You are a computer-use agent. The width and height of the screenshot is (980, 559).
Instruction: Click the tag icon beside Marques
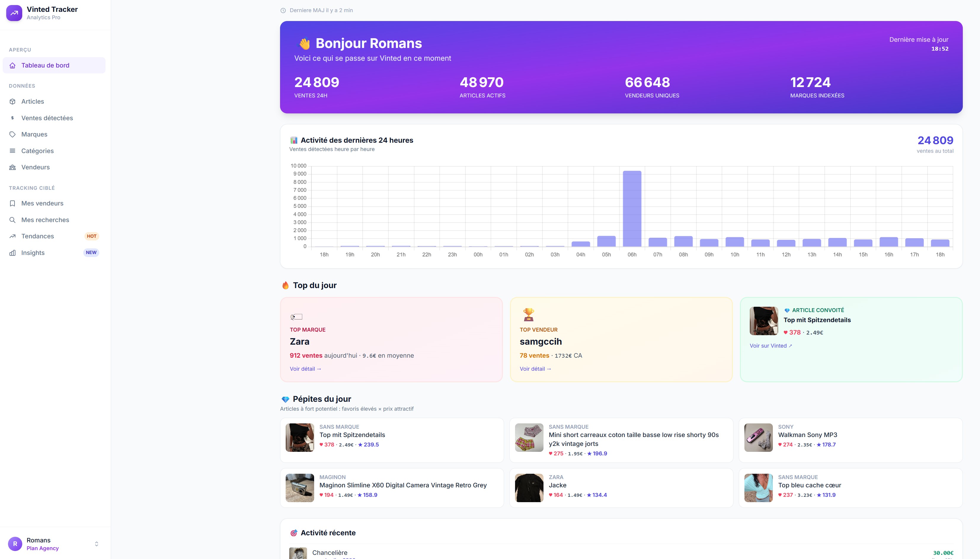[x=13, y=134]
